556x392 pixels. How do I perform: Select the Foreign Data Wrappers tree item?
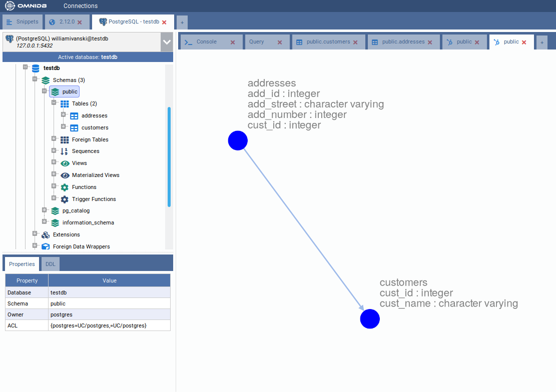pos(81,246)
